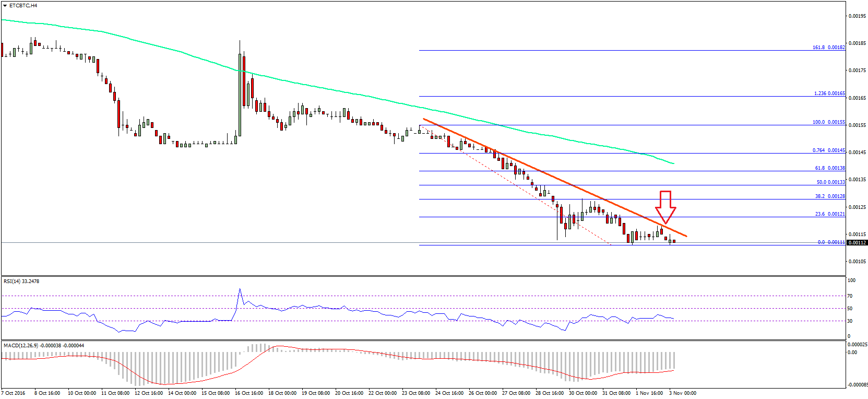This screenshot has width=868, height=399.
Task: Click the 0.764 Fibonacci level label
Action: 828,150
